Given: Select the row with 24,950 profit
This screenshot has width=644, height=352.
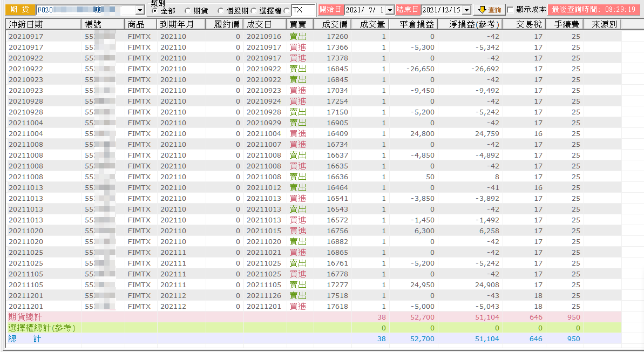Looking at the screenshot, I should (x=314, y=285).
